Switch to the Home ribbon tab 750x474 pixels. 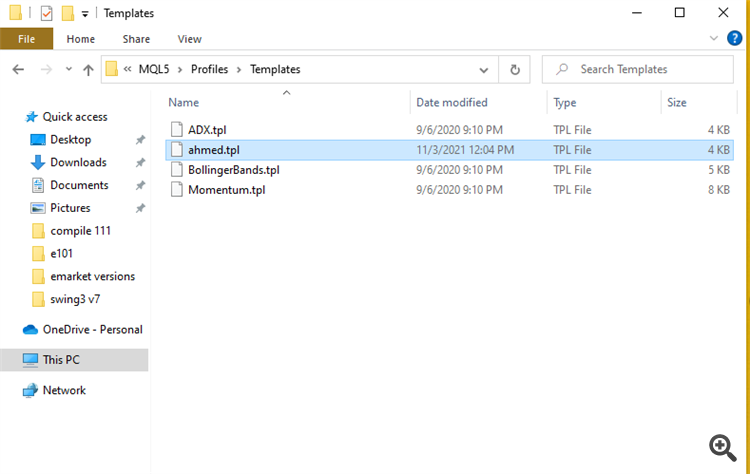(80, 39)
